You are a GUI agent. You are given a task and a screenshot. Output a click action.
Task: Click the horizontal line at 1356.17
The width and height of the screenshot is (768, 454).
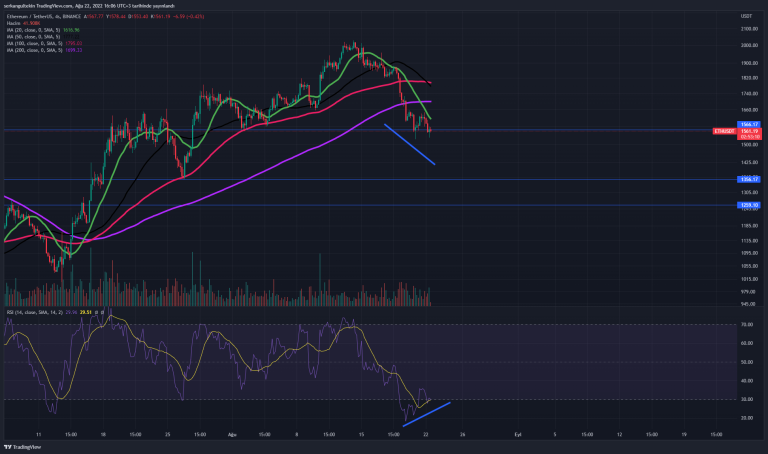[300, 179]
